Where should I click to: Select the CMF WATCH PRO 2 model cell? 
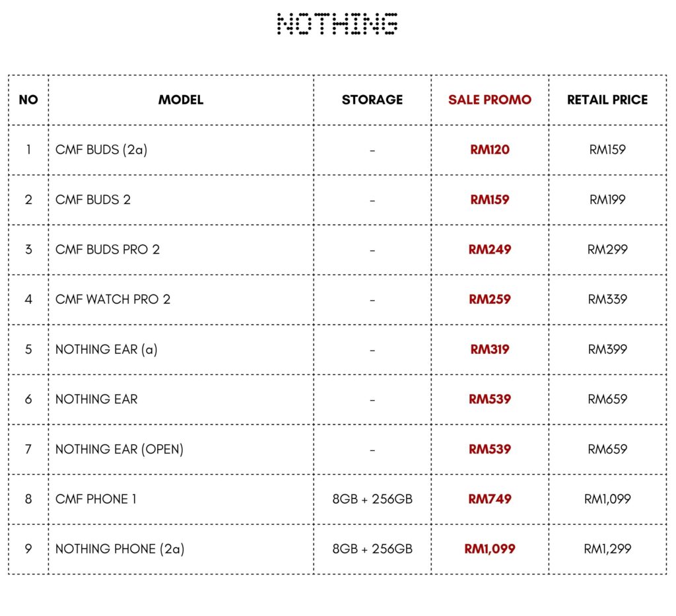coord(113,299)
